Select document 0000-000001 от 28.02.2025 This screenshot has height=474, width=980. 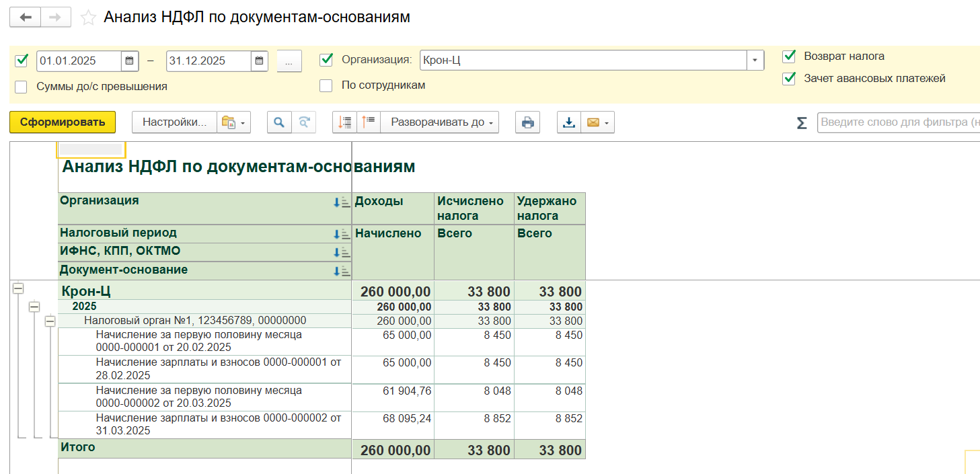coord(204,369)
